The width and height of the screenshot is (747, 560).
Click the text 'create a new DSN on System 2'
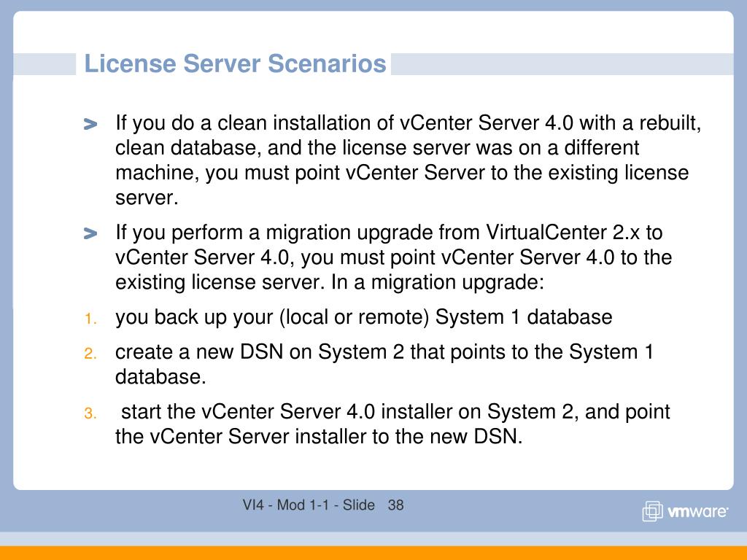[x=259, y=352]
